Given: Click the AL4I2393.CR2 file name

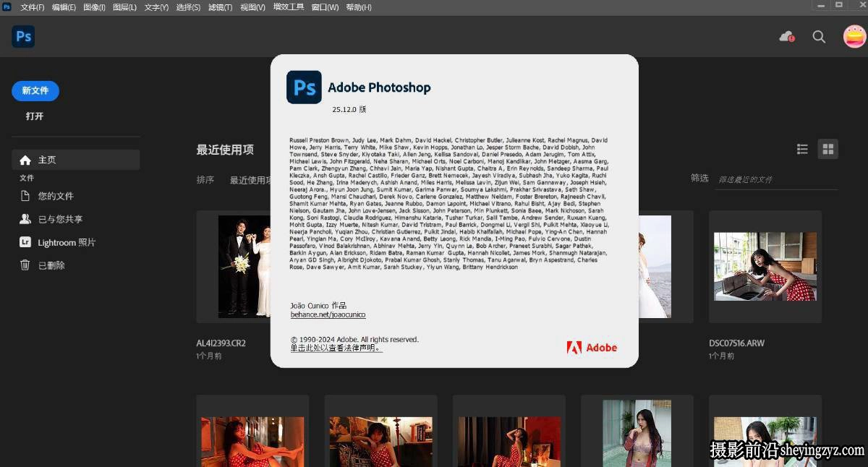Looking at the screenshot, I should click(221, 343).
